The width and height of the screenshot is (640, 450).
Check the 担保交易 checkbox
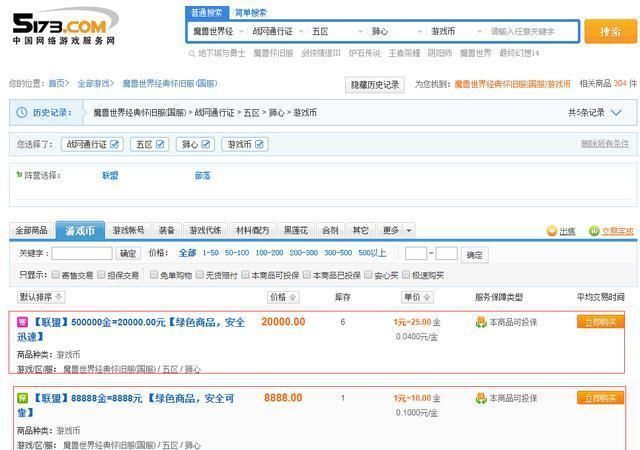click(x=102, y=274)
